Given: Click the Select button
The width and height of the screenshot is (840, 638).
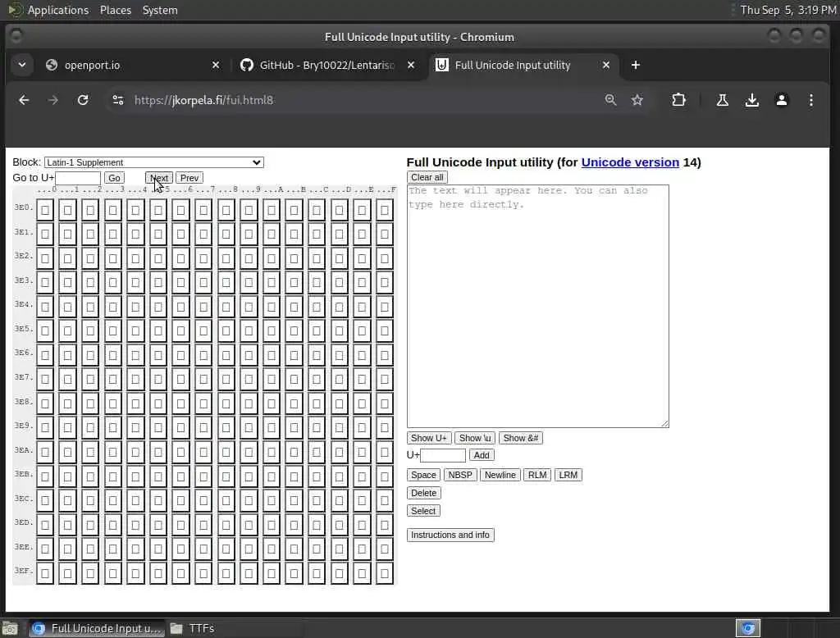Looking at the screenshot, I should point(423,511).
